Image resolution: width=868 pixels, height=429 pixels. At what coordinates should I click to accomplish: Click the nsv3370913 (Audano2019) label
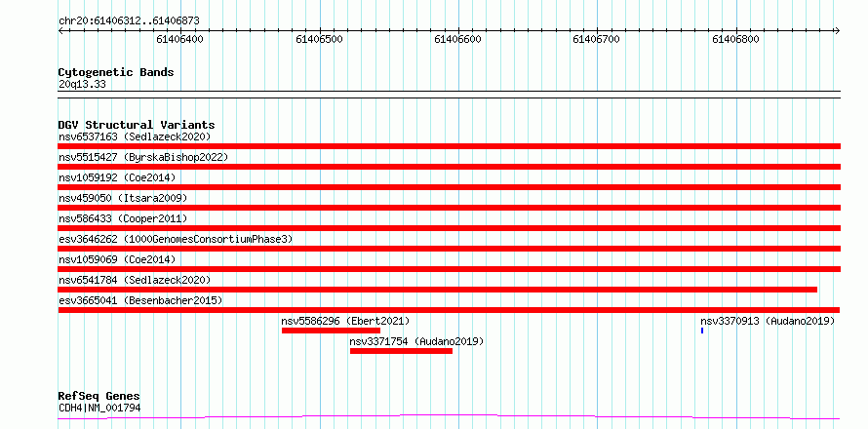pyautogui.click(x=768, y=321)
